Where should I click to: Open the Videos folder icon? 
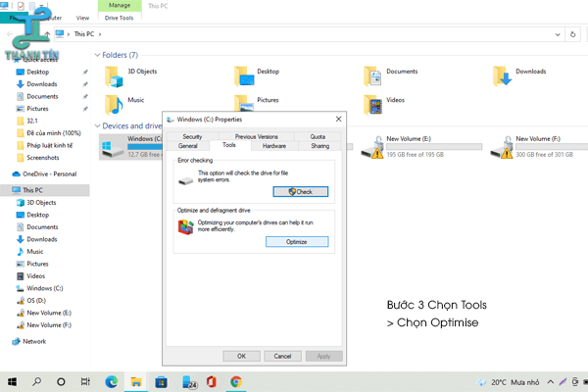click(373, 103)
